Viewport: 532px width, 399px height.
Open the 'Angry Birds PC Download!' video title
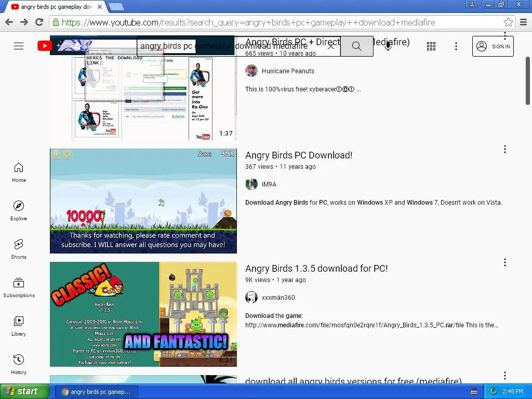pos(299,155)
